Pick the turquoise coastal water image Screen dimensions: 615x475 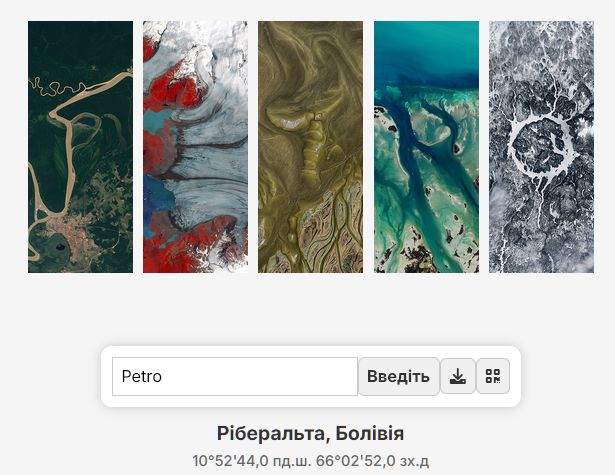click(426, 147)
